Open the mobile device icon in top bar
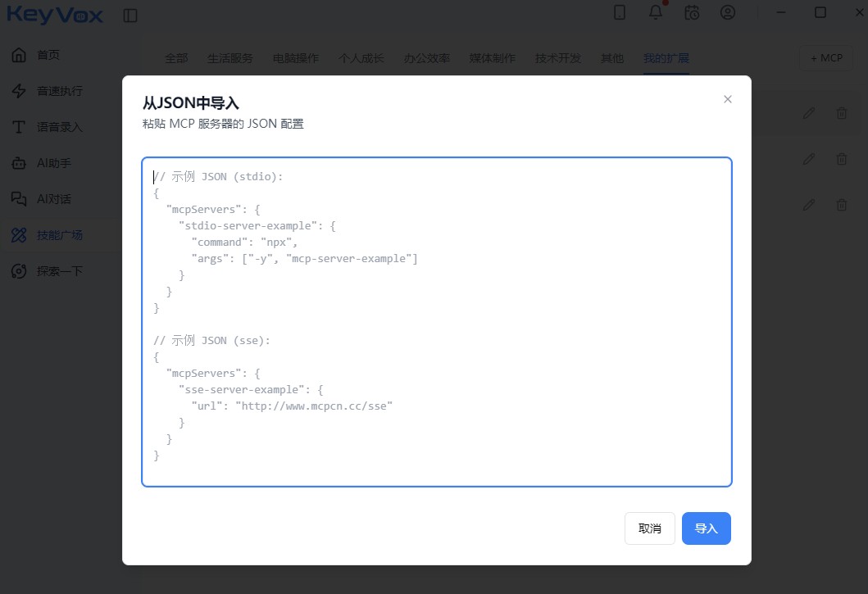The height and width of the screenshot is (594, 868). 620,12
